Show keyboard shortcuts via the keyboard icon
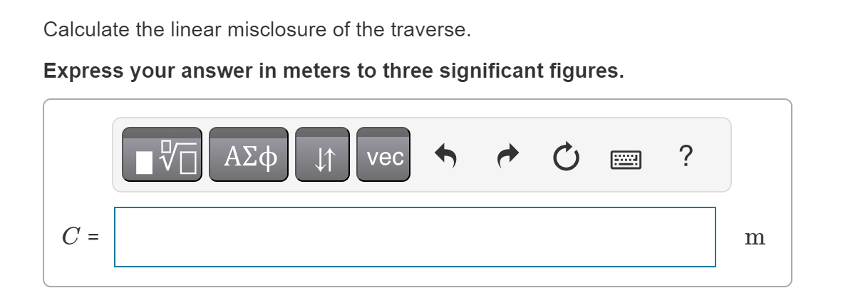The image size is (868, 303). point(624,156)
